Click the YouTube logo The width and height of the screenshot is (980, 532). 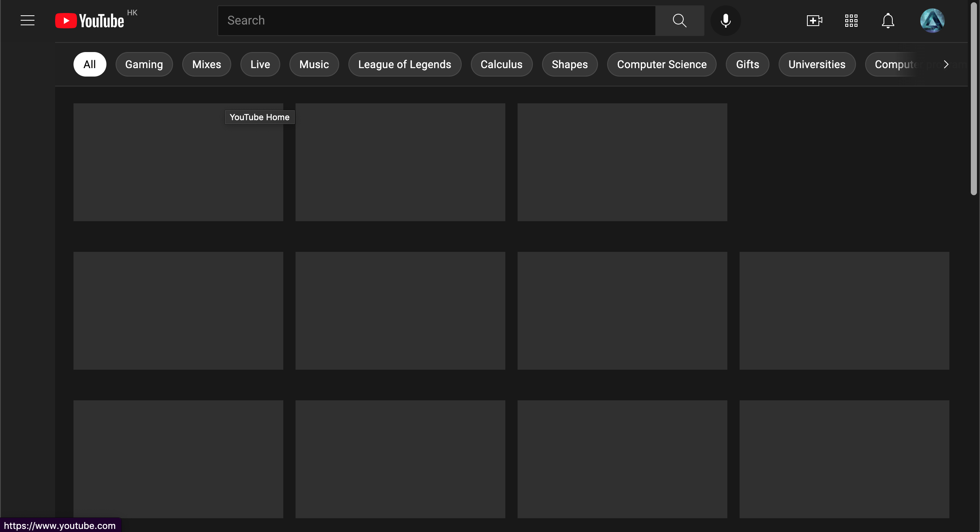[x=90, y=21]
